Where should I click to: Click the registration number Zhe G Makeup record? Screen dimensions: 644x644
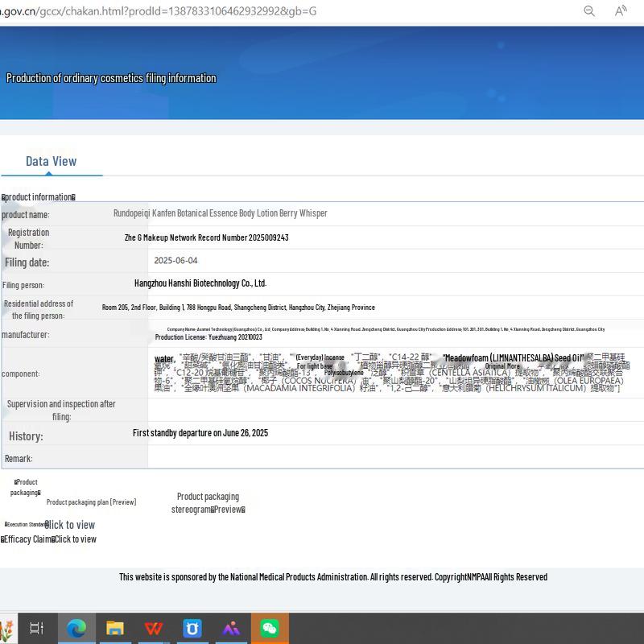[206, 238]
